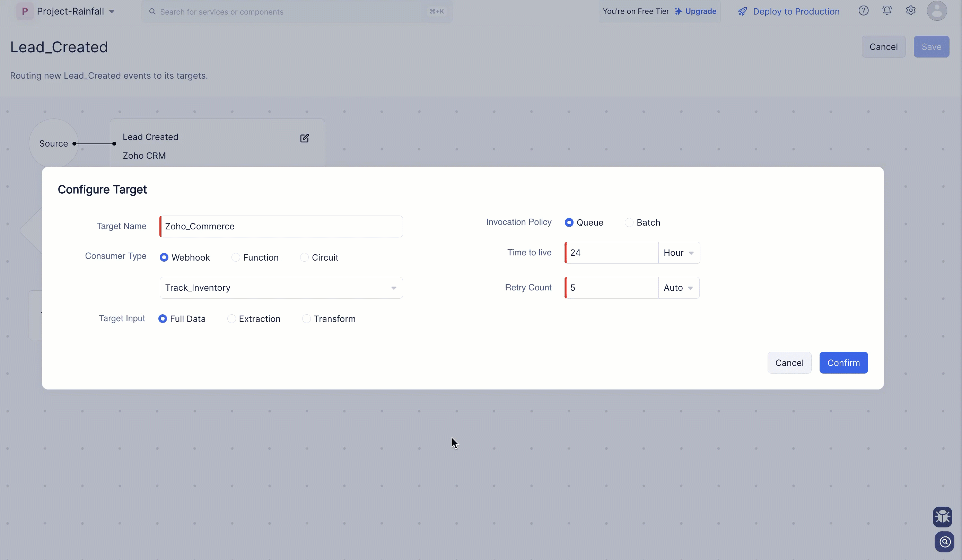Open the support chat icon

click(x=944, y=541)
